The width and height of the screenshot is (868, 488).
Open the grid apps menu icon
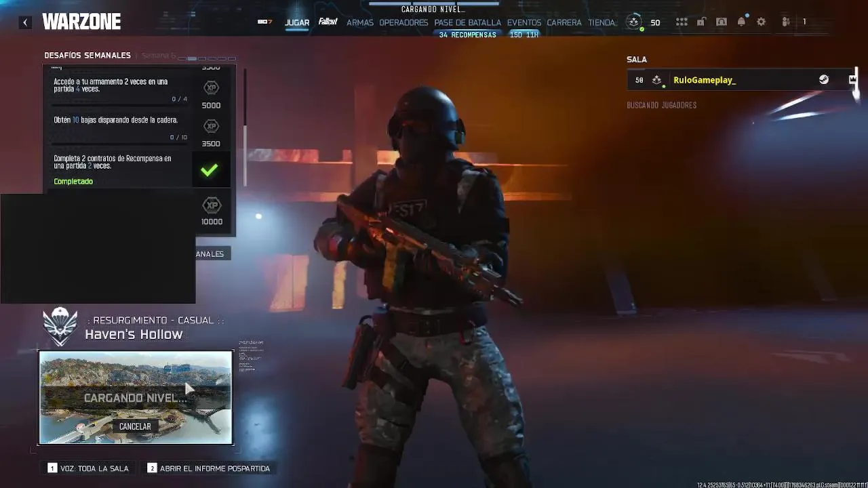coord(682,22)
